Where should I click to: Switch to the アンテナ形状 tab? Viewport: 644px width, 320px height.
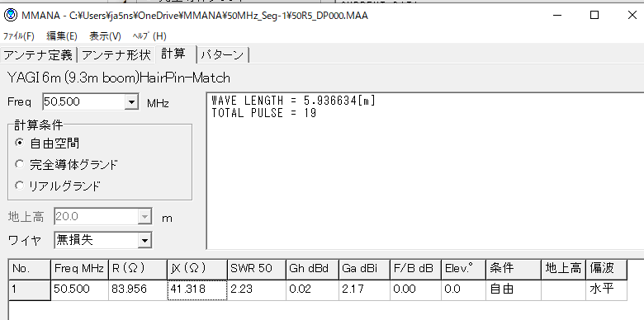[116, 55]
